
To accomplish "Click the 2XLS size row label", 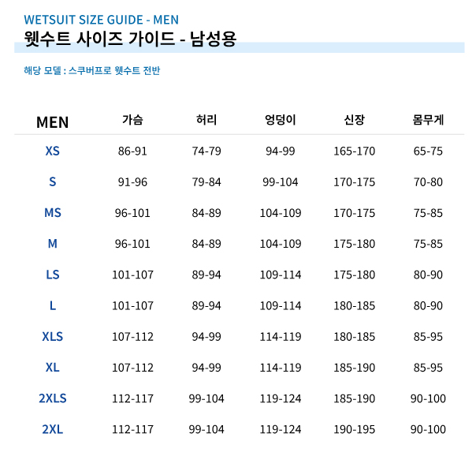I will click(53, 398).
